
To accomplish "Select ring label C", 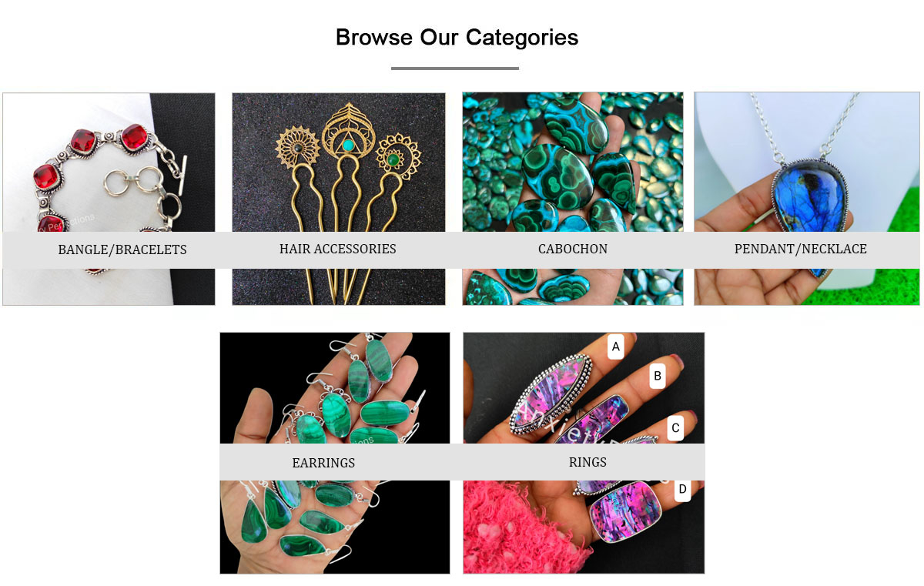I will (x=675, y=428).
